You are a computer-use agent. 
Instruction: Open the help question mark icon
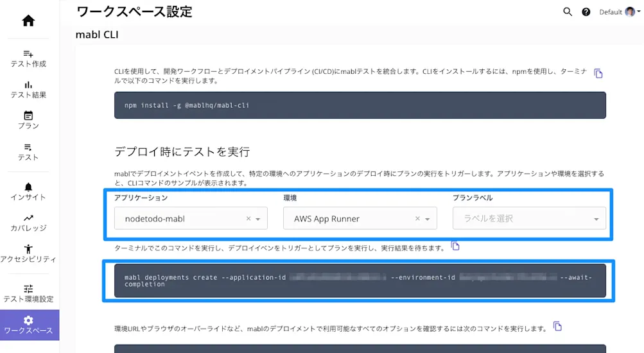586,12
